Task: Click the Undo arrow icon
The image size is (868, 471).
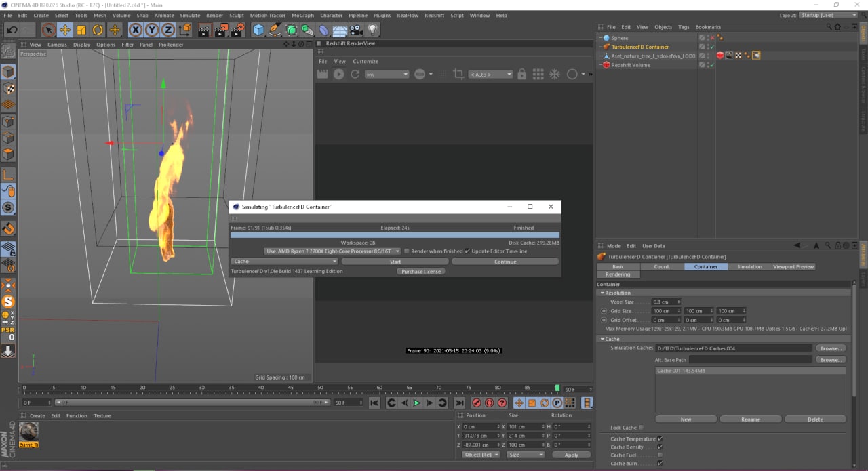Action: tap(12, 30)
